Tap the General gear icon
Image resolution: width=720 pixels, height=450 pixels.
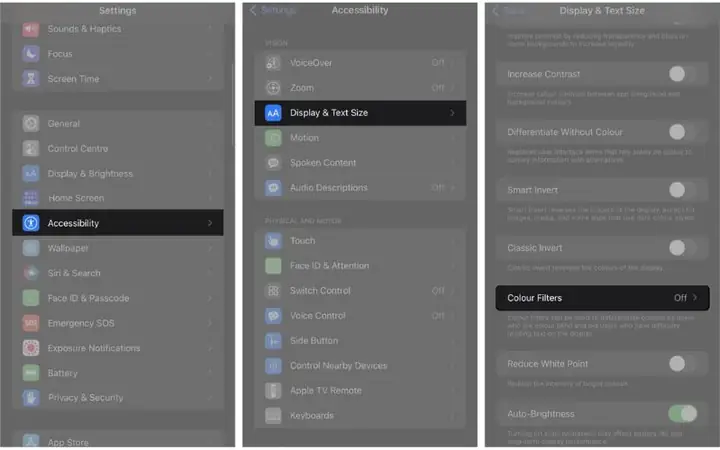coord(31,124)
